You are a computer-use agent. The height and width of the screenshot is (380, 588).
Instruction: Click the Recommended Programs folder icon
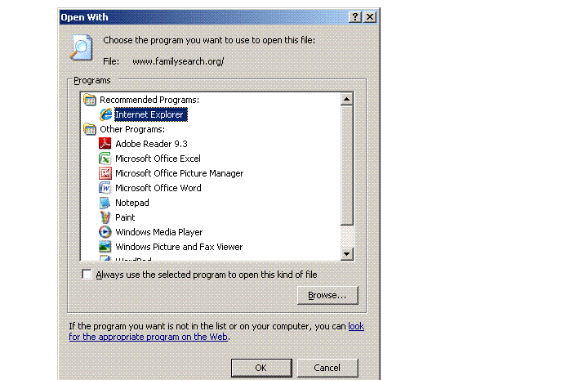pos(90,100)
